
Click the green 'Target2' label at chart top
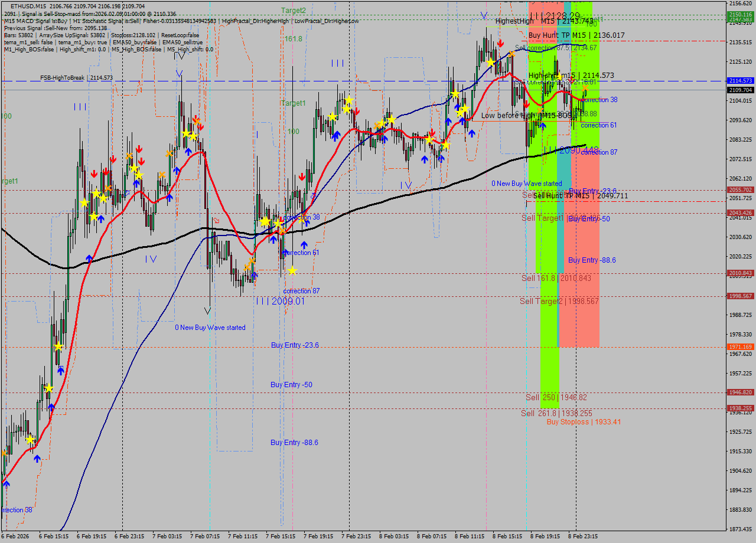294,10
